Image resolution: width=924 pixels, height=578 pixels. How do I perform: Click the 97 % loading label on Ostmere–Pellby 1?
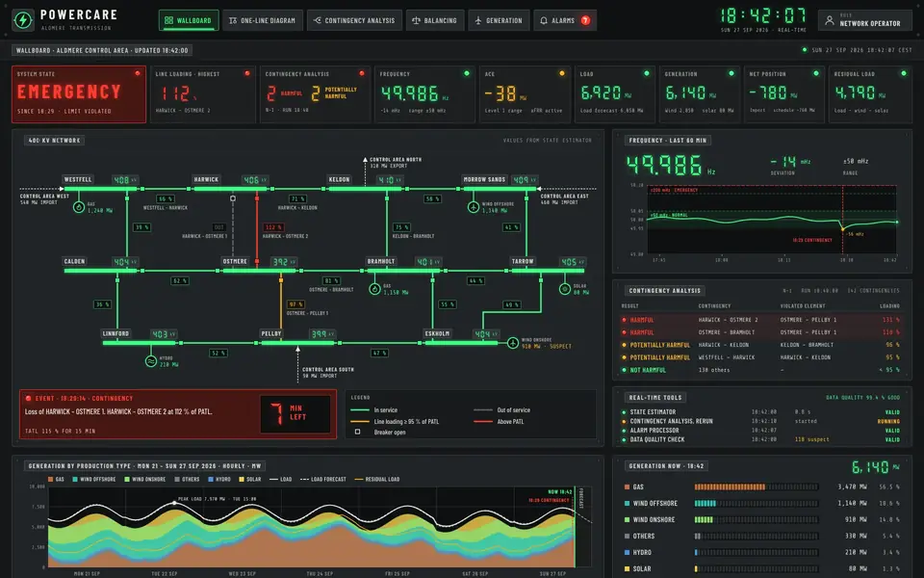pyautogui.click(x=295, y=304)
